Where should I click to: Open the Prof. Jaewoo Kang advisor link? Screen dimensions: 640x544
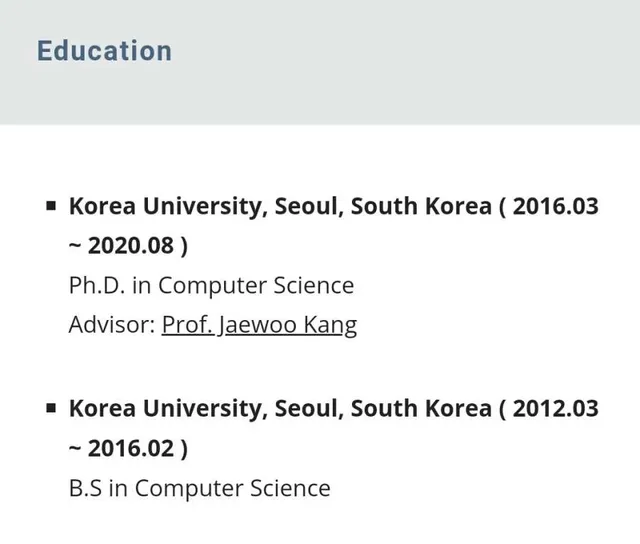259,325
